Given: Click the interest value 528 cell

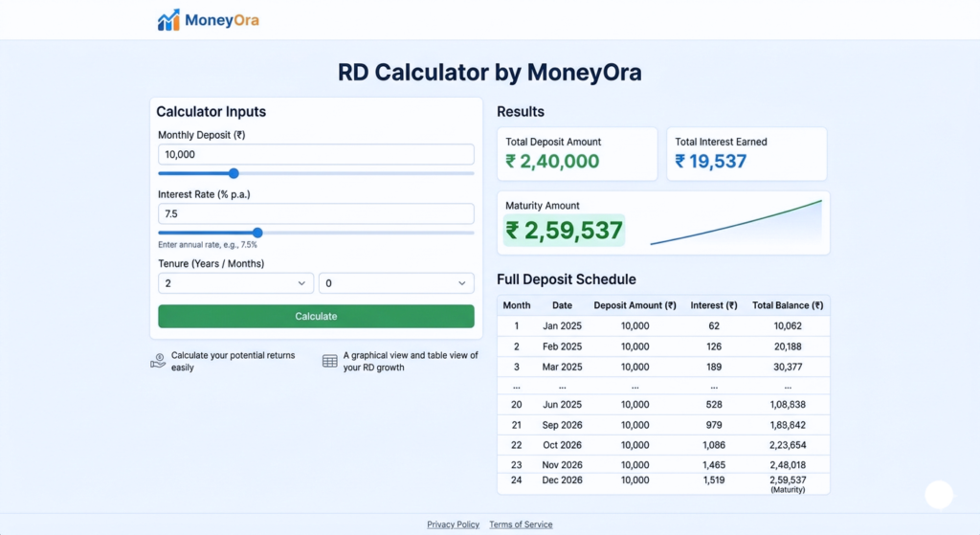Looking at the screenshot, I should pyautogui.click(x=714, y=405).
